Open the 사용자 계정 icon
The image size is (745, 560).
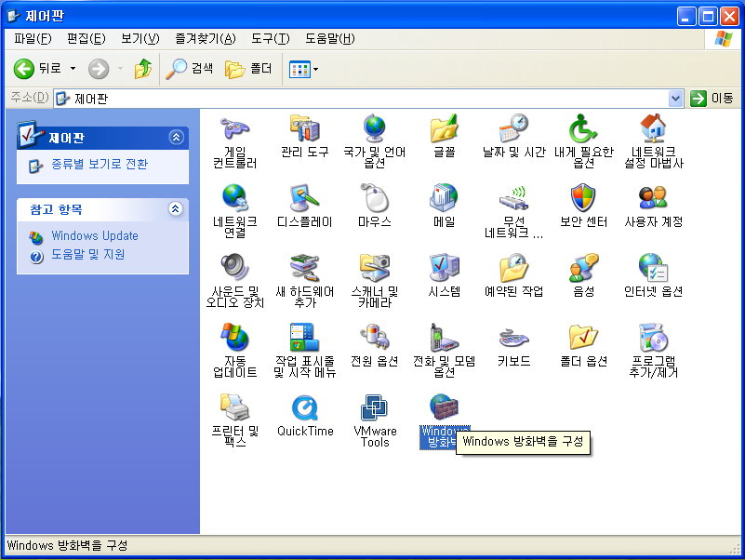653,198
